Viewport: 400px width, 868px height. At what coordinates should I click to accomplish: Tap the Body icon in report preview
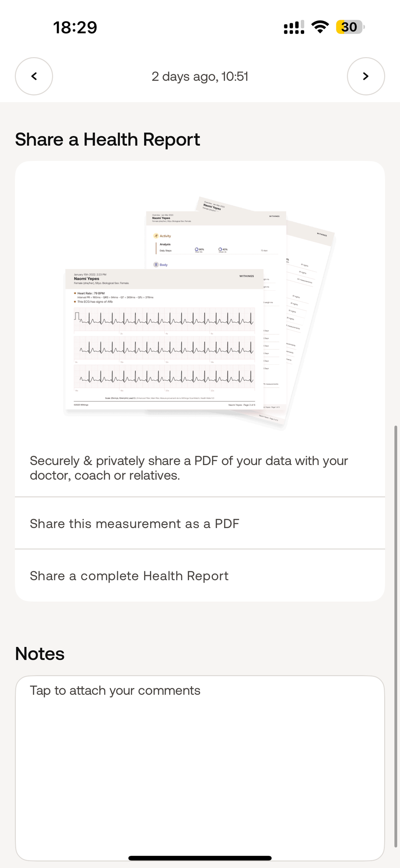[x=156, y=265]
